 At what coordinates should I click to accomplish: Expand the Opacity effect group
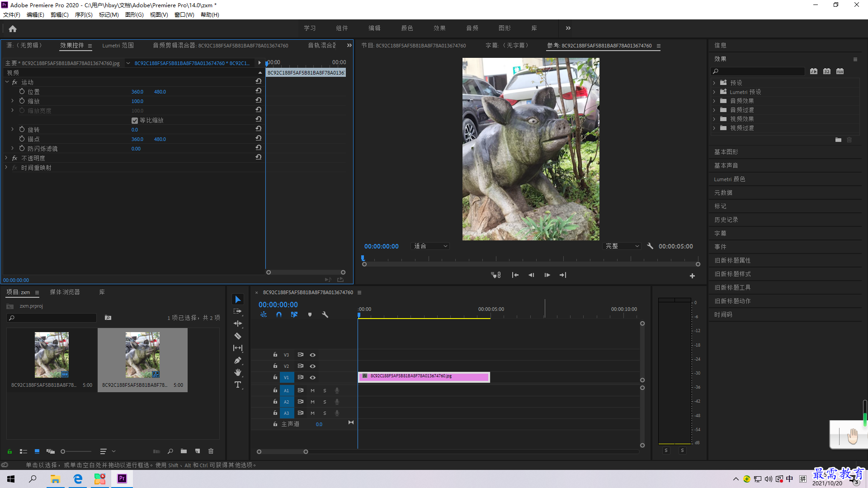click(6, 158)
